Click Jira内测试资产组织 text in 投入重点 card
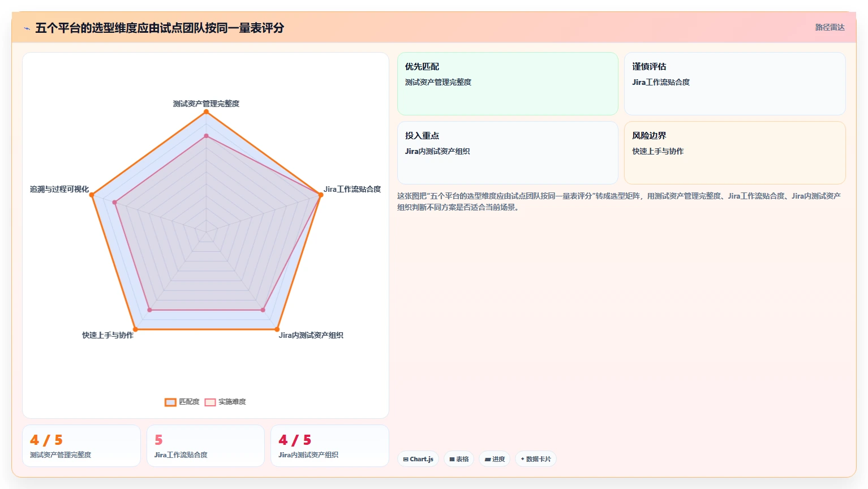 coord(437,151)
